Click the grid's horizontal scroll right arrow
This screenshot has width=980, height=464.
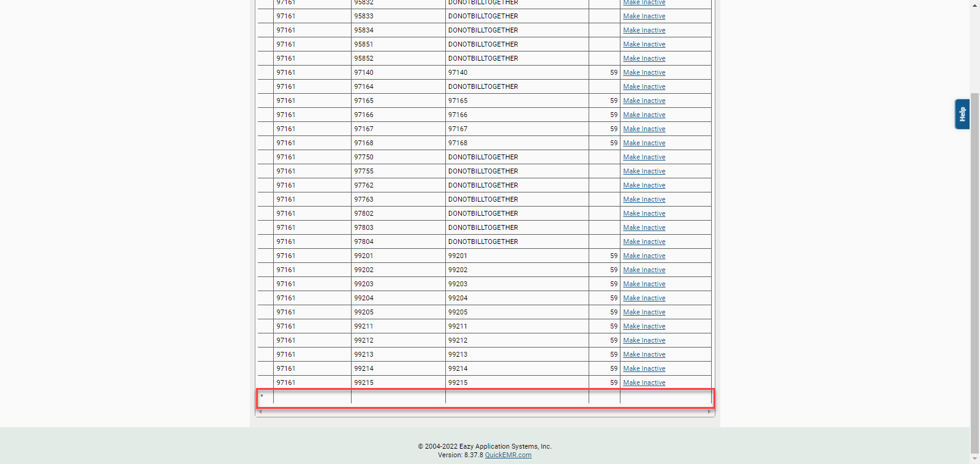(709, 411)
